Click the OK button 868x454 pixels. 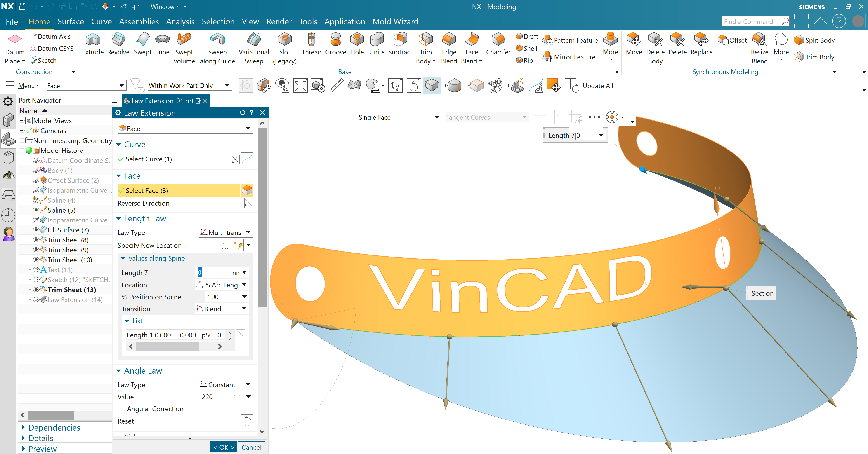click(x=224, y=447)
